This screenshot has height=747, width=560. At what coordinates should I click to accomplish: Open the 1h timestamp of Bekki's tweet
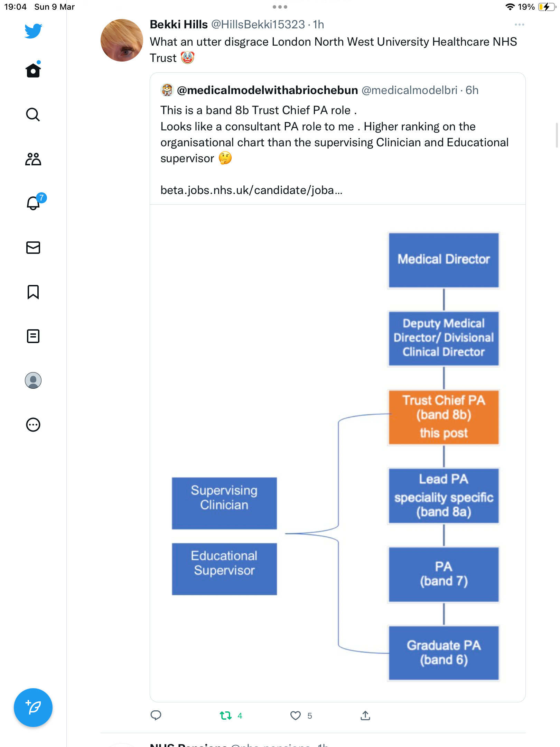pos(318,25)
